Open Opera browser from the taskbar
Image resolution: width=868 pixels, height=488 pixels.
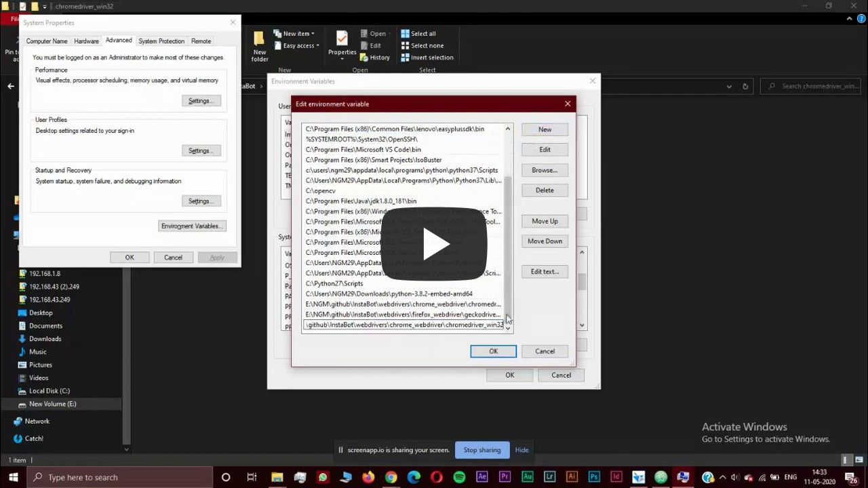tap(436, 477)
